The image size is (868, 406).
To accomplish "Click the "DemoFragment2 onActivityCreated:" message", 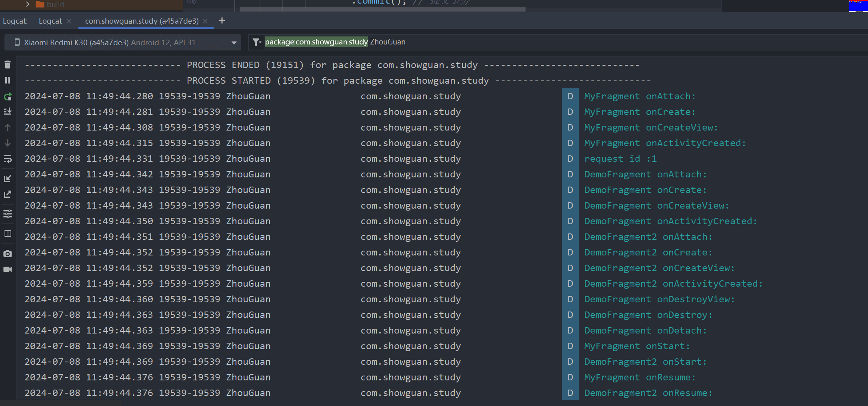I will (x=674, y=283).
